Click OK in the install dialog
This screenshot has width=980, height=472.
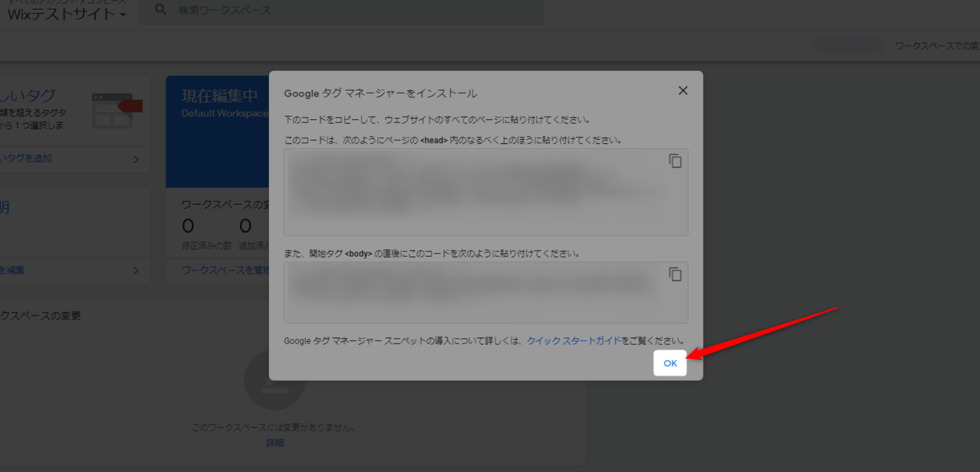coord(670,363)
